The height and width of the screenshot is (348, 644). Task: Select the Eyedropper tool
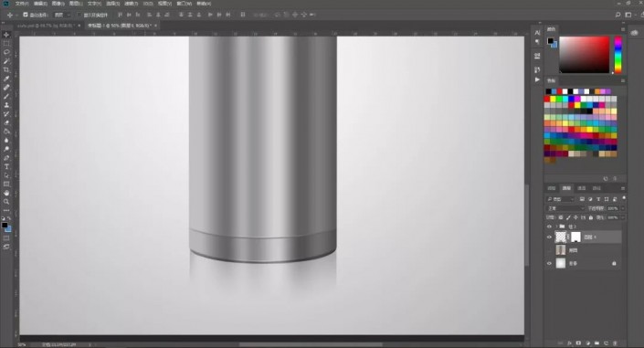click(x=6, y=79)
